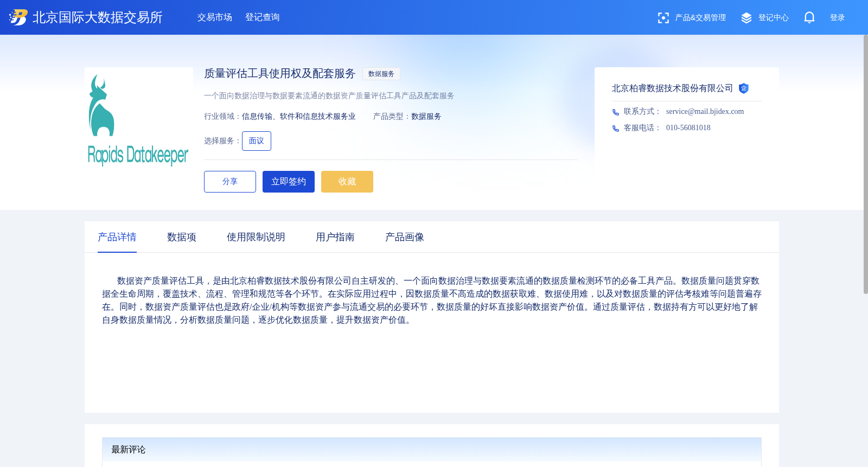
Task: Select the 面议 service option
Action: click(257, 141)
